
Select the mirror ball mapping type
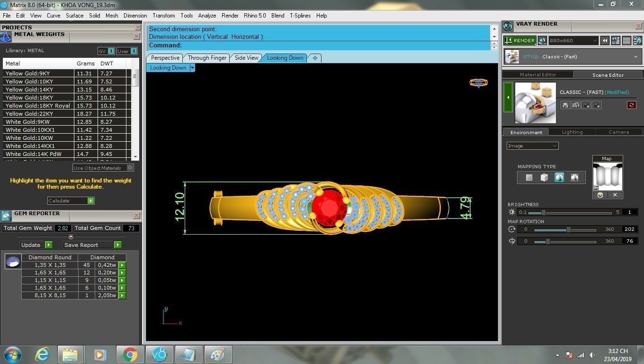tap(574, 178)
